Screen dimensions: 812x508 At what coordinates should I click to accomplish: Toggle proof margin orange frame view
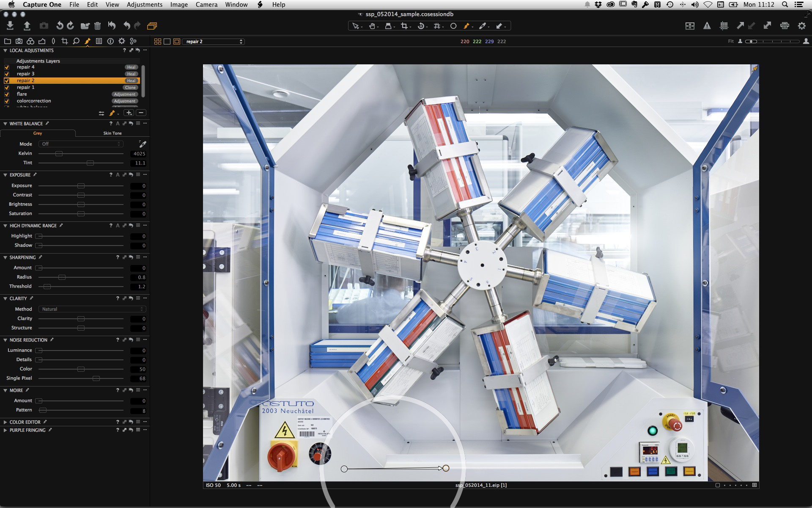(177, 41)
